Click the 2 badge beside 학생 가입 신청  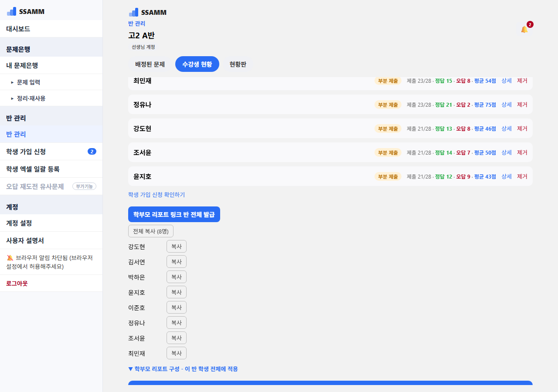92,152
